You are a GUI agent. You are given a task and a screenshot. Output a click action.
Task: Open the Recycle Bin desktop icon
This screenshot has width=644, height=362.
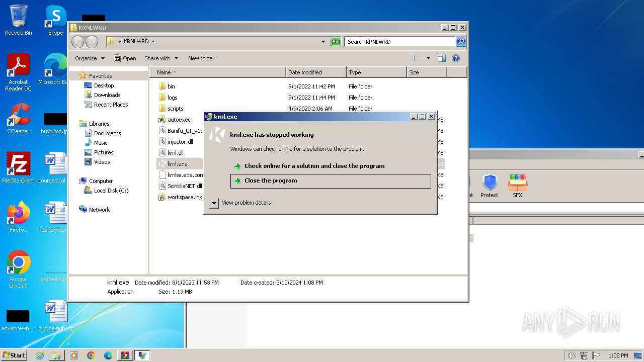click(x=18, y=20)
